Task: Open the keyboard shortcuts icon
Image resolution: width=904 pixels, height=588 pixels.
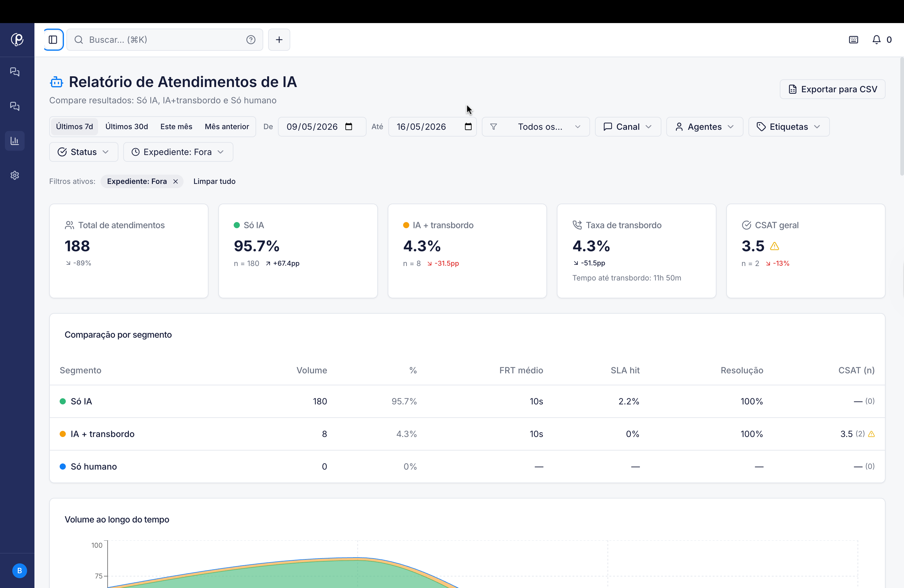Action: tap(854, 39)
